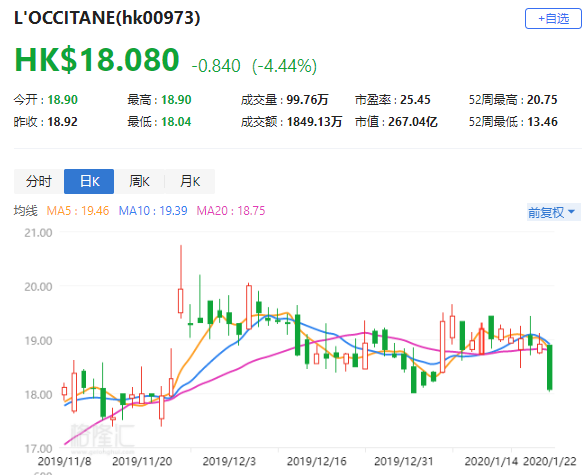The image size is (586, 475).
Task: Select the 日K daily chart tab
Action: coord(89,181)
